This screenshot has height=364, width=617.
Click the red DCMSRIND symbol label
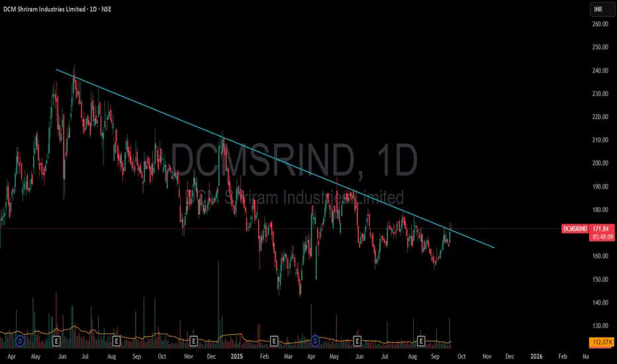[575, 228]
